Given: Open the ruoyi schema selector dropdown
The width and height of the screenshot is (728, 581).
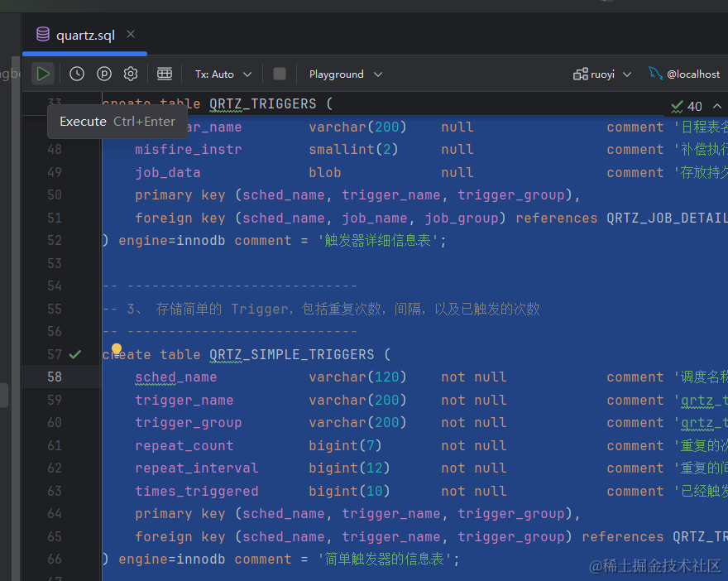Looking at the screenshot, I should coord(602,74).
